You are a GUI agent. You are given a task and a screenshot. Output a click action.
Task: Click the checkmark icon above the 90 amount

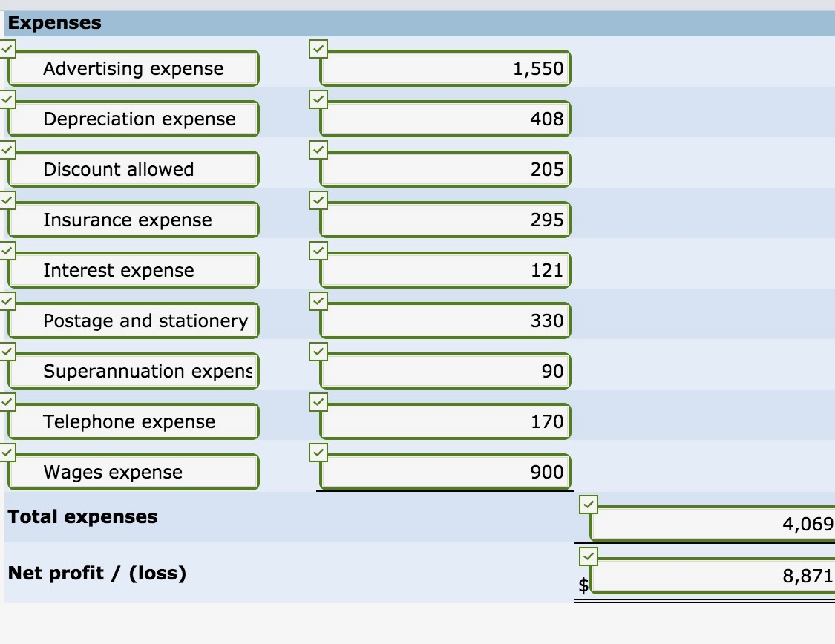pyautogui.click(x=318, y=351)
